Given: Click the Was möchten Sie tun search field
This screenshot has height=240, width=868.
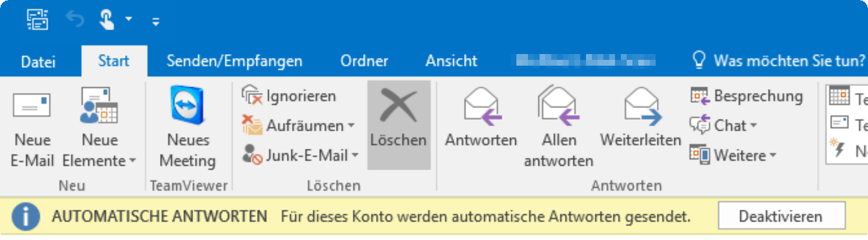Looking at the screenshot, I should [x=779, y=60].
